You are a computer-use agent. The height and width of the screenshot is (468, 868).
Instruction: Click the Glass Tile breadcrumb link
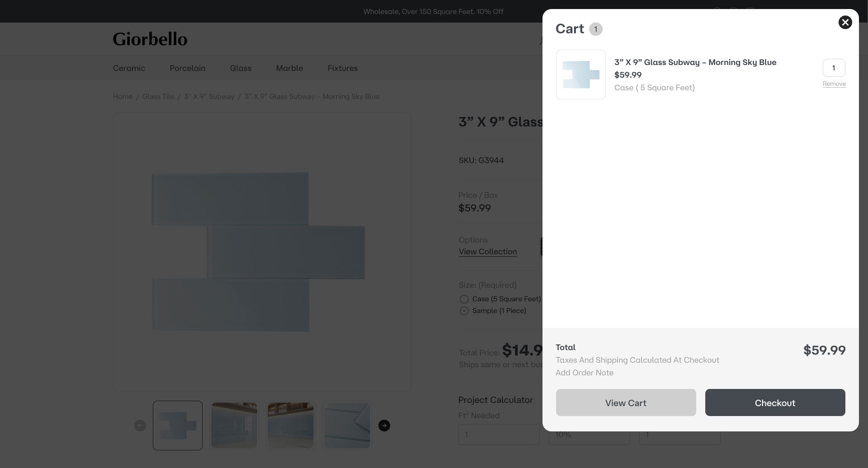click(158, 97)
